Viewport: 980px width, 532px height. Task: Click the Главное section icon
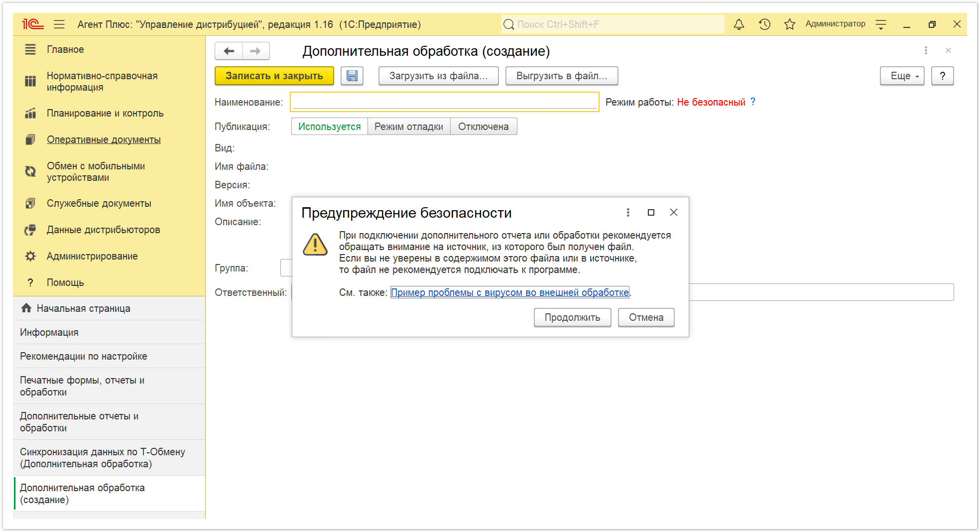tap(30, 49)
